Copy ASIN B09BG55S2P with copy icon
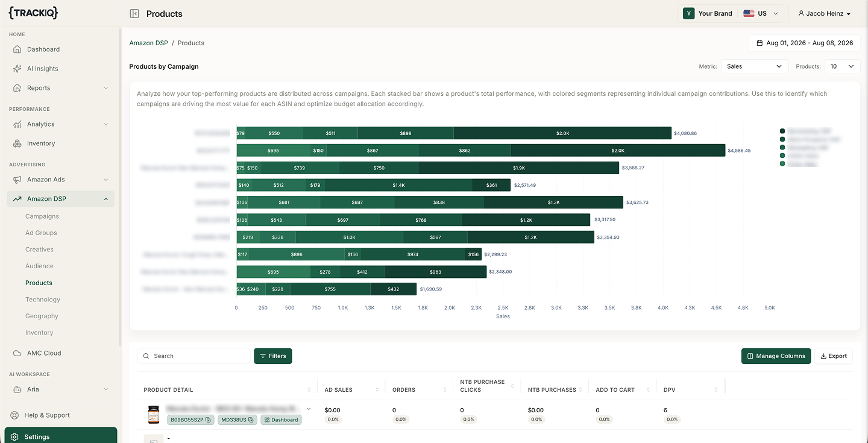The image size is (868, 443). tap(208, 419)
